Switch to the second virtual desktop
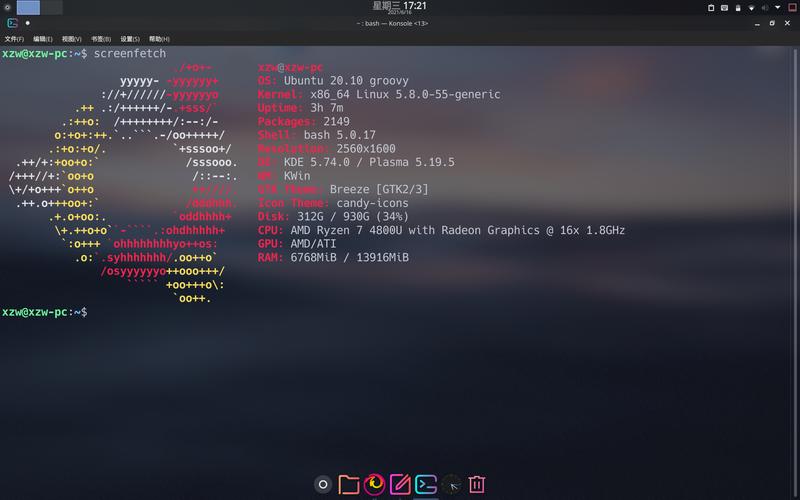Screen dimensions: 800x500 pos(50,7)
